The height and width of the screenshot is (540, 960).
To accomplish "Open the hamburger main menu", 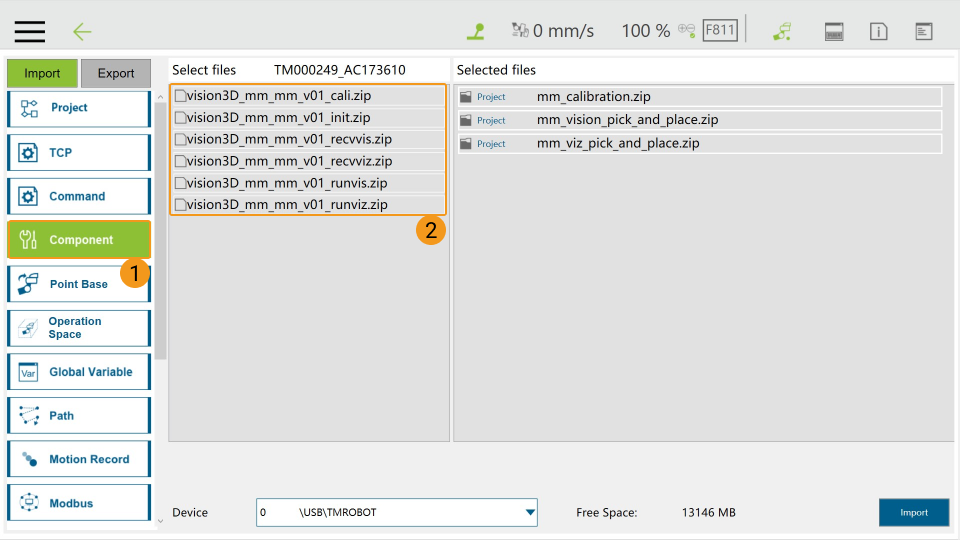I will coord(29,31).
